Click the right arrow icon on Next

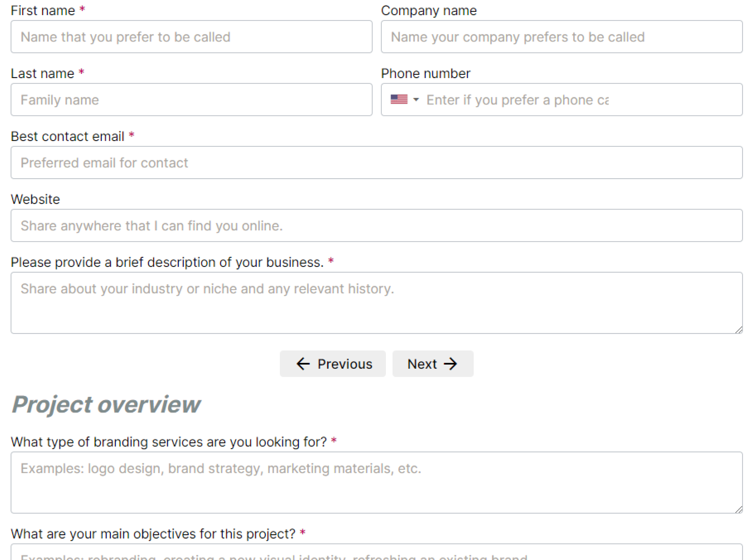click(x=451, y=364)
